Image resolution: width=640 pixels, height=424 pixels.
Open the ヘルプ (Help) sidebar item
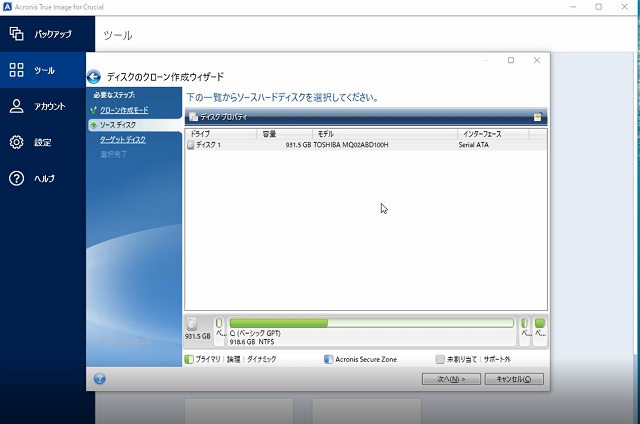pos(43,178)
